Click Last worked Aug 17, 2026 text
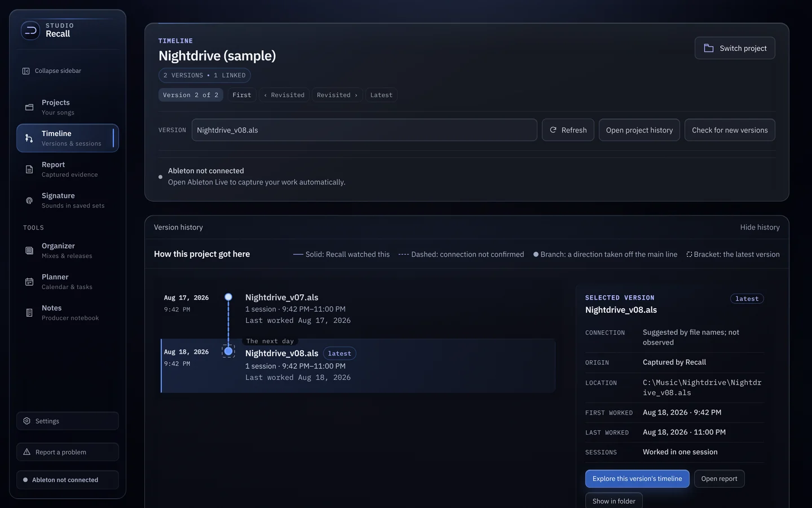Image resolution: width=812 pixels, height=508 pixels. pyautogui.click(x=298, y=321)
